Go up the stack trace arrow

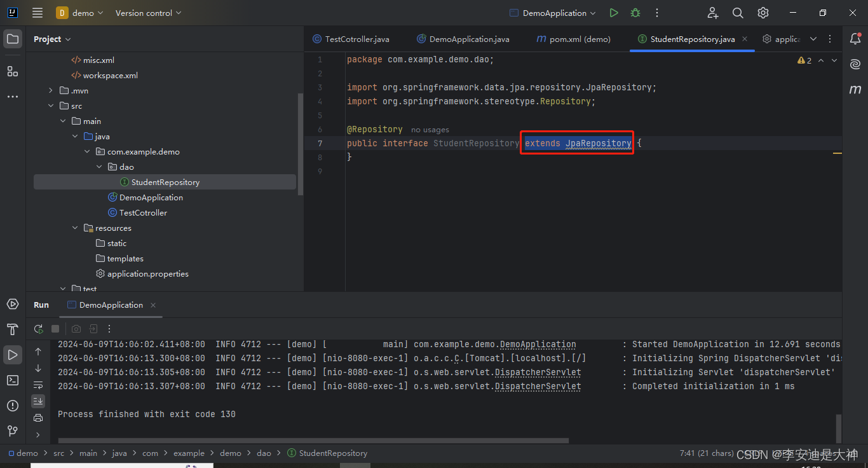pos(38,352)
